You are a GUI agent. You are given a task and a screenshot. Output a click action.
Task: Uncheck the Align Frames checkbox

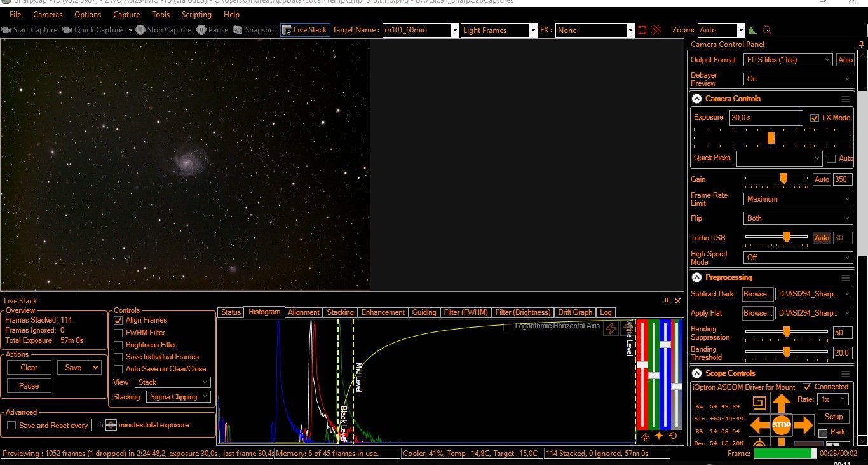118,321
